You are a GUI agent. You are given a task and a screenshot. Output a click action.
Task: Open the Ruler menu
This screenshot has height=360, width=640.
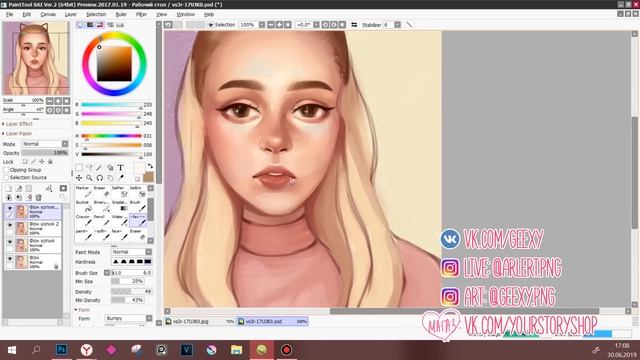(x=121, y=14)
